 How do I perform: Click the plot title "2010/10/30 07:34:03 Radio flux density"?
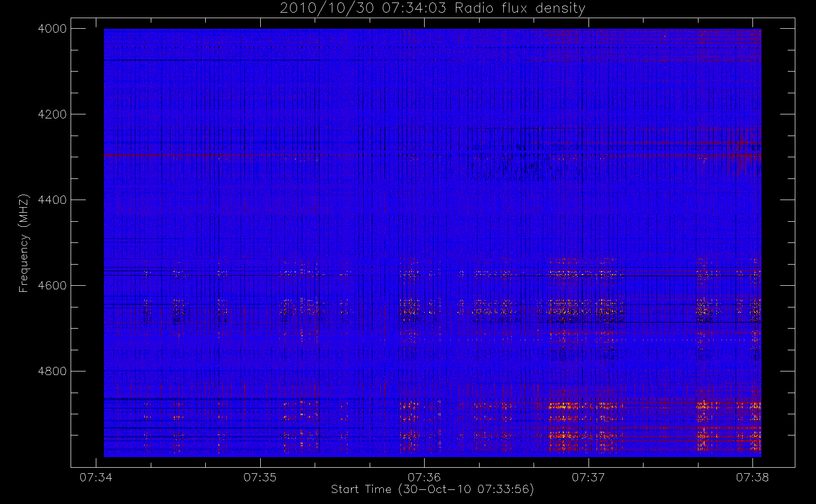point(433,9)
